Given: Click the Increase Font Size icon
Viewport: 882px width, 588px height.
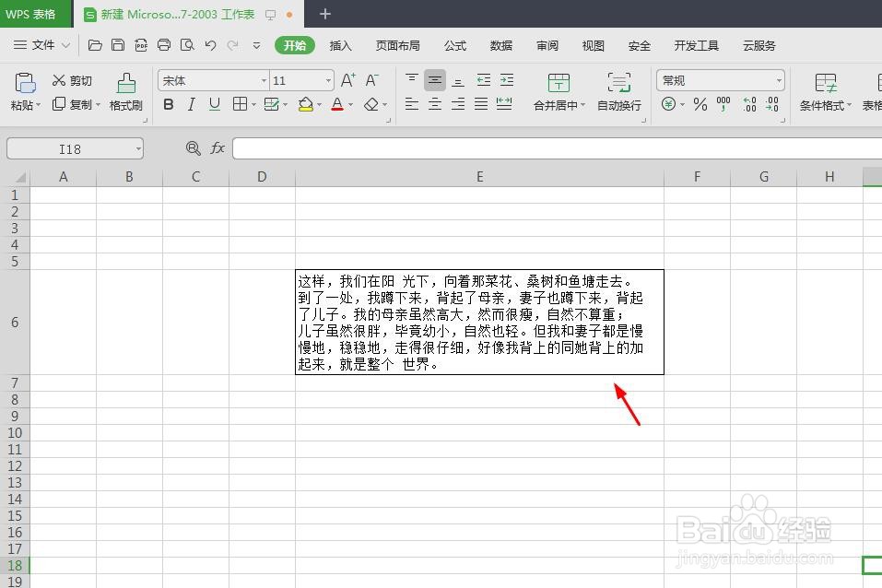Looking at the screenshot, I should tap(347, 81).
